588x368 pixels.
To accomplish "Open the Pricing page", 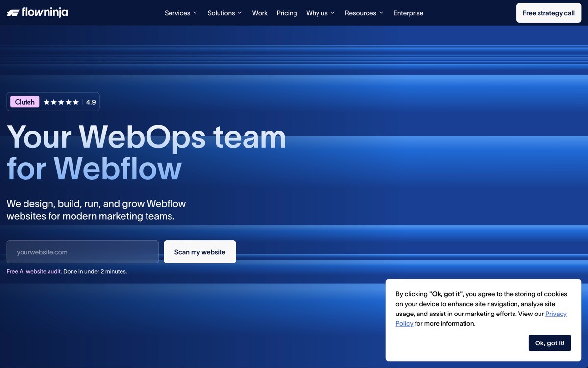I will (x=287, y=13).
